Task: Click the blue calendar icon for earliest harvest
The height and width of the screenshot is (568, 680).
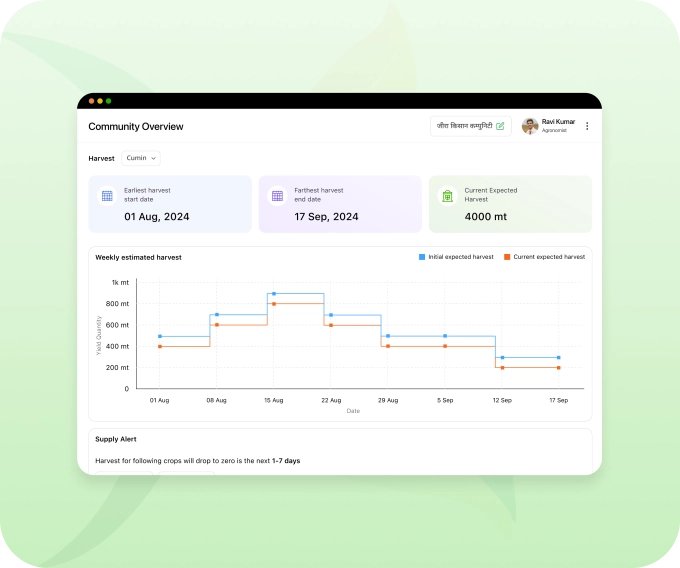Action: (107, 196)
